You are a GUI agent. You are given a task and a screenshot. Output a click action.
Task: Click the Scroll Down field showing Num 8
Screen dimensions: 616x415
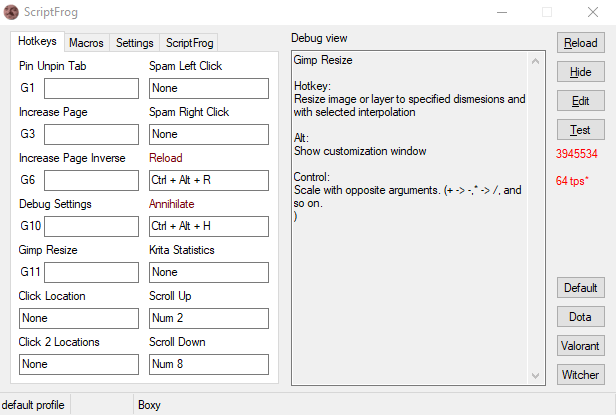point(209,364)
